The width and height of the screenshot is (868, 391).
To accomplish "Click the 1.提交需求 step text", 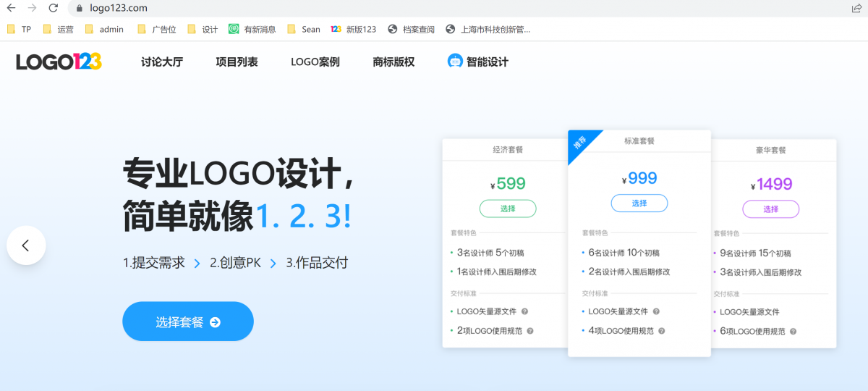I will click(x=154, y=263).
